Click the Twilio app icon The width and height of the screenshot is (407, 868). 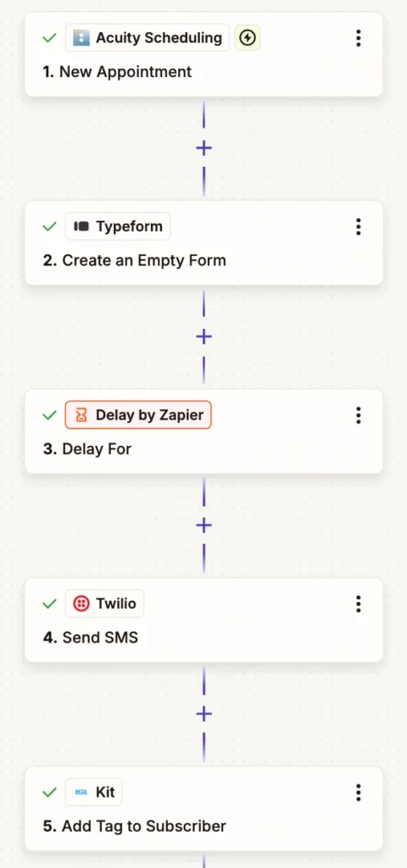(x=81, y=604)
